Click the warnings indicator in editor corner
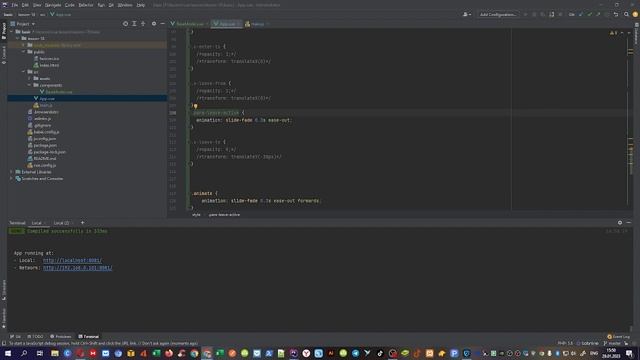 point(613,33)
